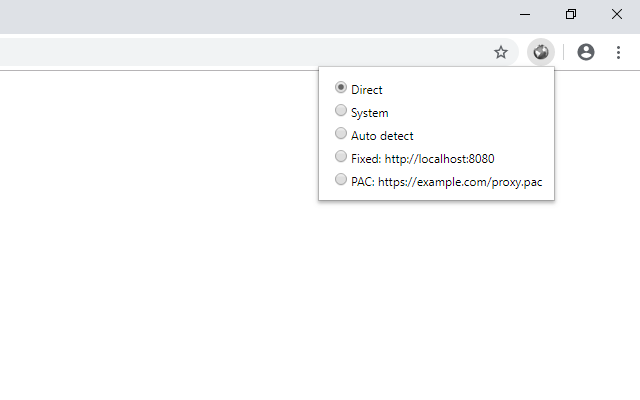Open the user profile avatar
This screenshot has height=400, width=640.
[x=586, y=52]
